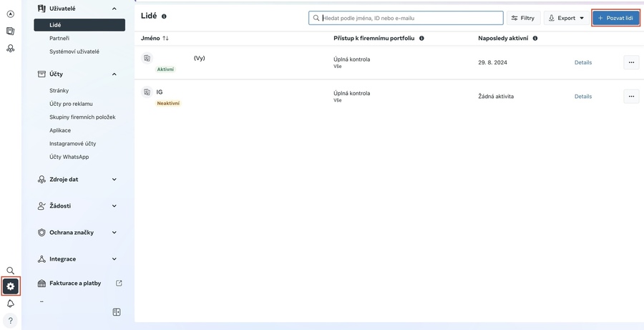This screenshot has width=644, height=330.
Task: Open Instagramové účty menu item
Action: pos(72,143)
